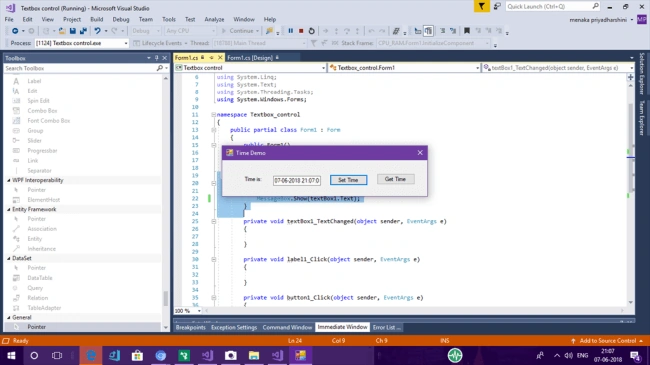Open the Debug menu
Viewport: 650px width, 365px height.
point(121,19)
